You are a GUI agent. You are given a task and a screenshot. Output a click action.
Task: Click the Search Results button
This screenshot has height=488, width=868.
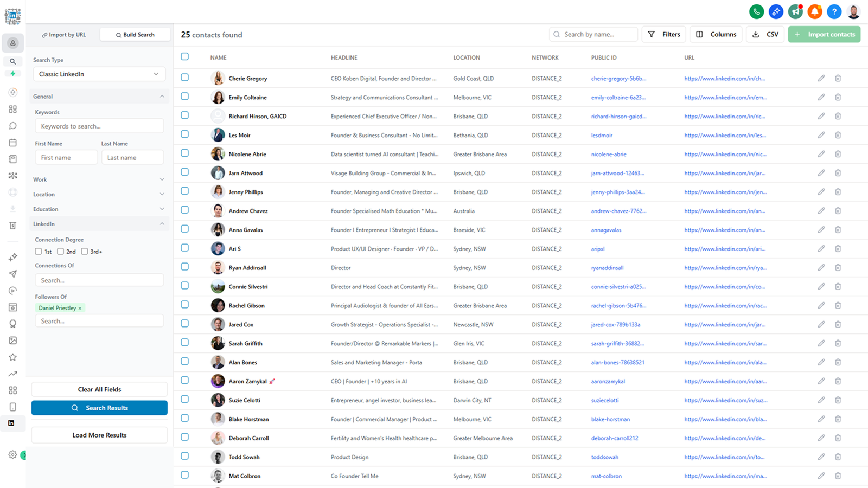[99, 407]
